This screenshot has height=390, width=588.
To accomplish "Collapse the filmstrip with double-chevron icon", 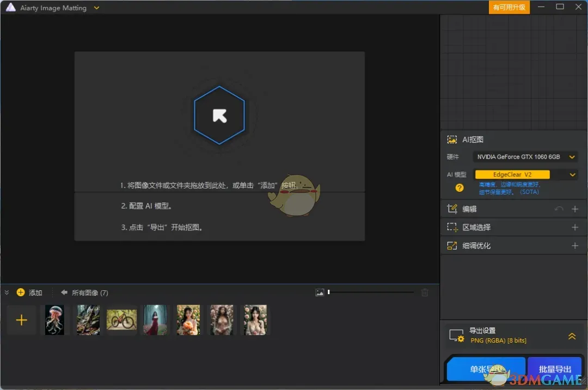I will 7,292.
